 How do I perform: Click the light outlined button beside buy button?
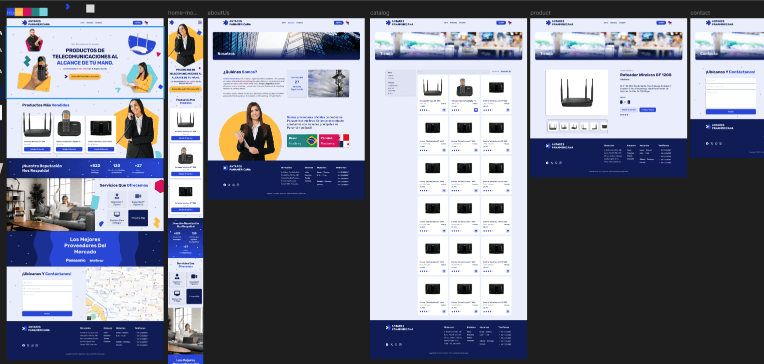pyautogui.click(x=629, y=110)
